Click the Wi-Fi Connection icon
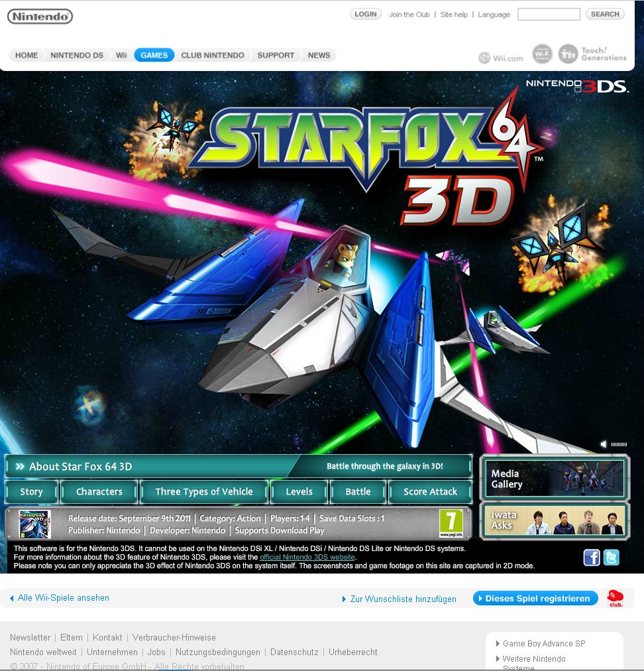Screen dimensions: 644x671 (x=542, y=54)
